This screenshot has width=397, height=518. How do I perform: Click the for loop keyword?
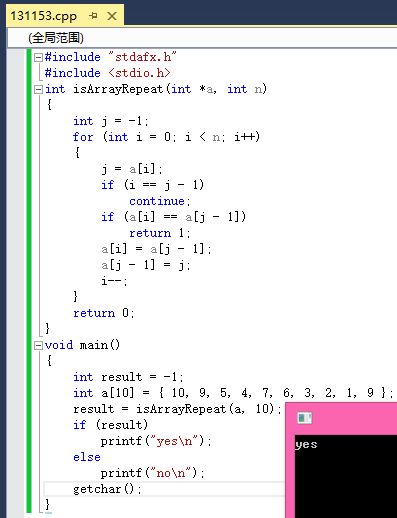[83, 137]
